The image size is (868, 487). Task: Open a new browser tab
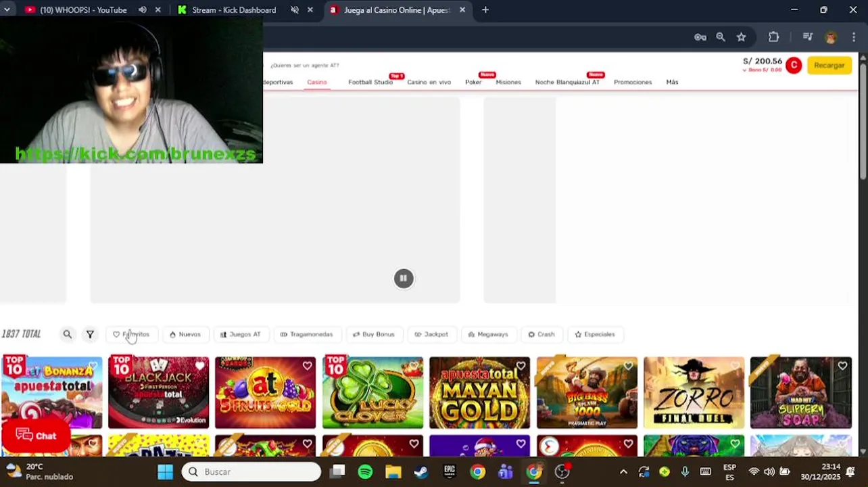pyautogui.click(x=485, y=10)
